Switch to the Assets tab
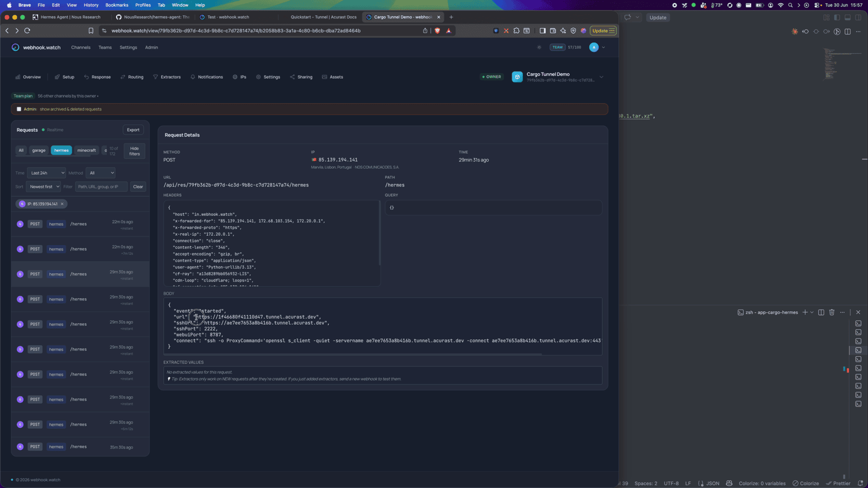This screenshot has height=488, width=868. point(333,77)
